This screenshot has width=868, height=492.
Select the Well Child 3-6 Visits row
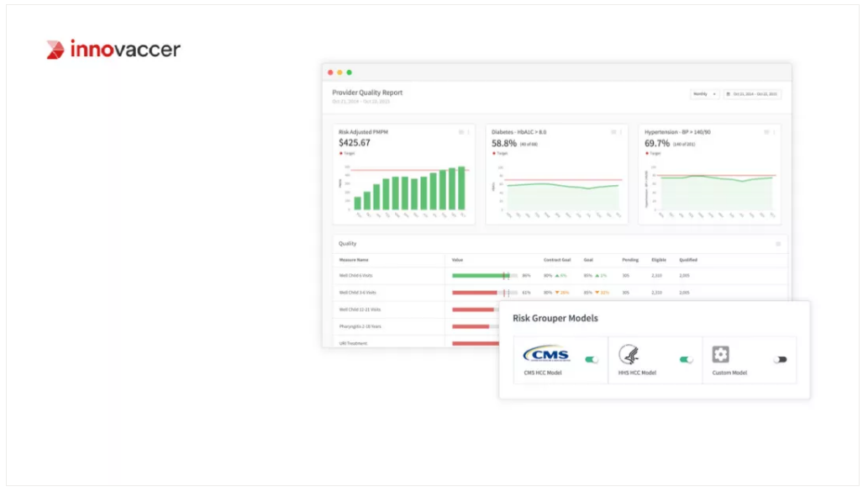tap(560, 293)
